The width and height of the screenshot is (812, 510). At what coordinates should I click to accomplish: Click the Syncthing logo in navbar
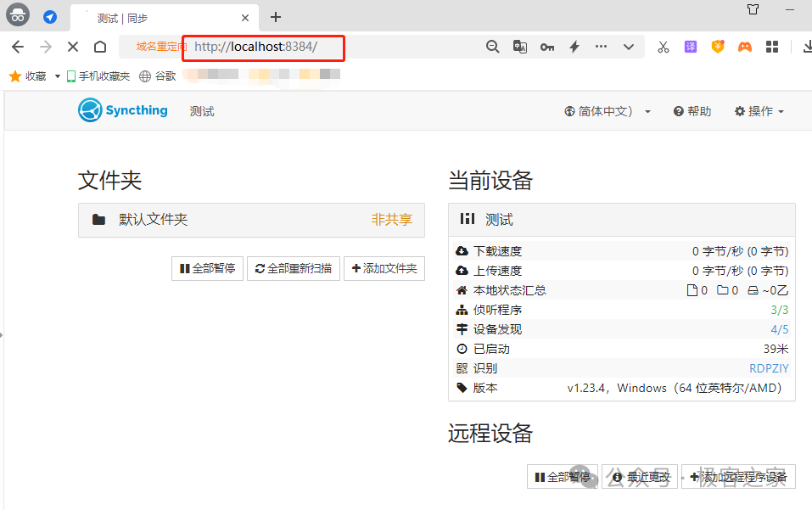pos(123,110)
